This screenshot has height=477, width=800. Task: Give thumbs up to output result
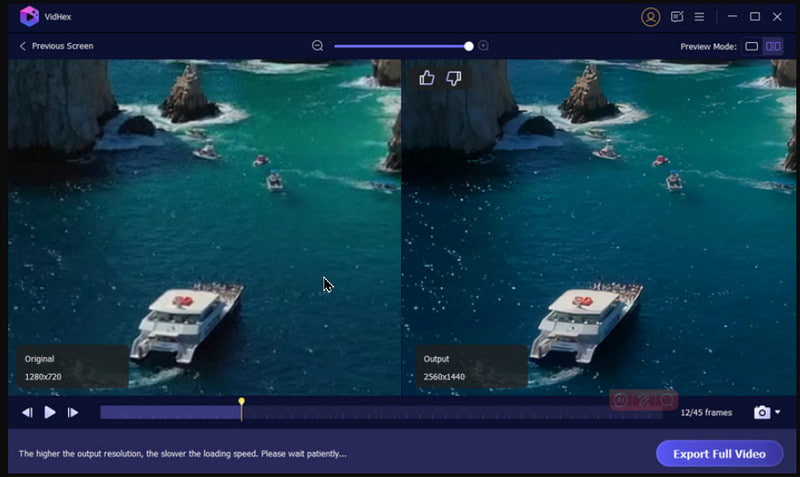[427, 78]
